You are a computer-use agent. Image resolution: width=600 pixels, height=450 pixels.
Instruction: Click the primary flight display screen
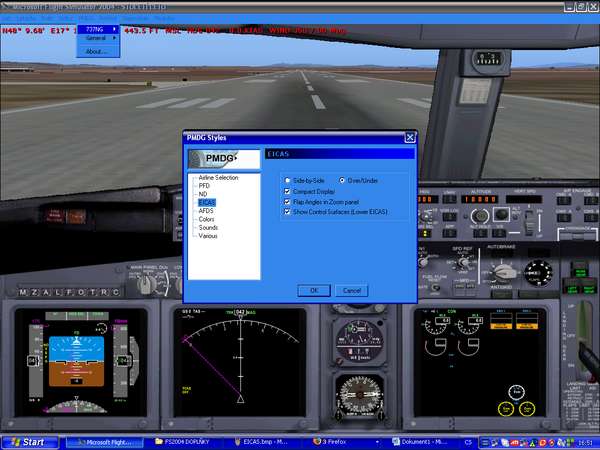pyautogui.click(x=80, y=363)
